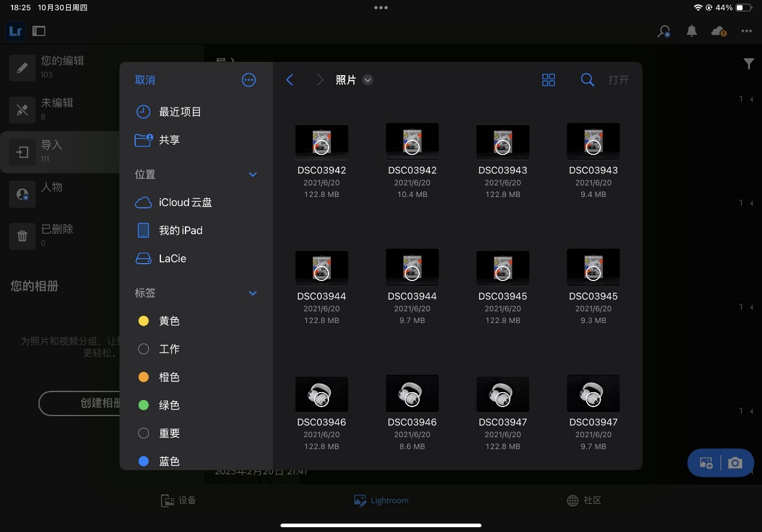Tap 取消 to cancel file picker

pyautogui.click(x=145, y=80)
